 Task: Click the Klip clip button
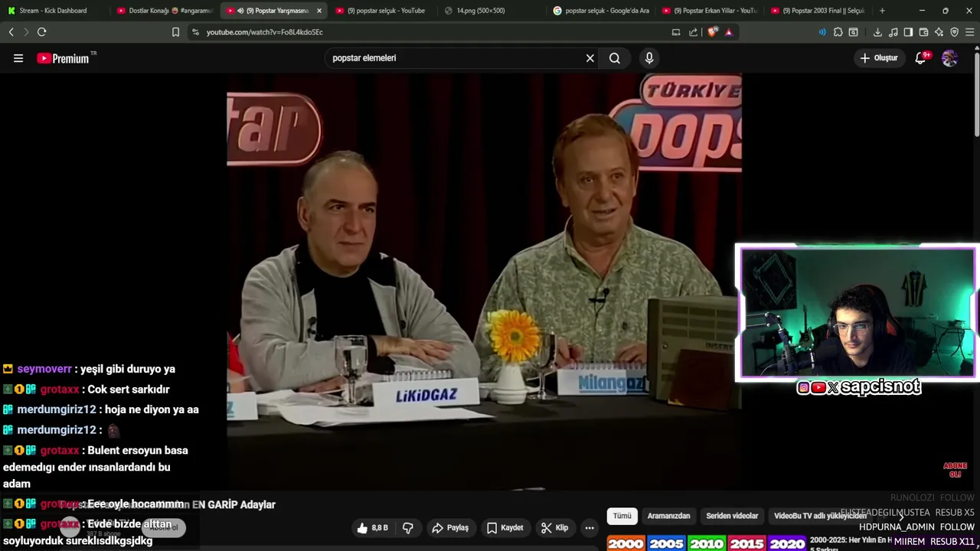[554, 528]
